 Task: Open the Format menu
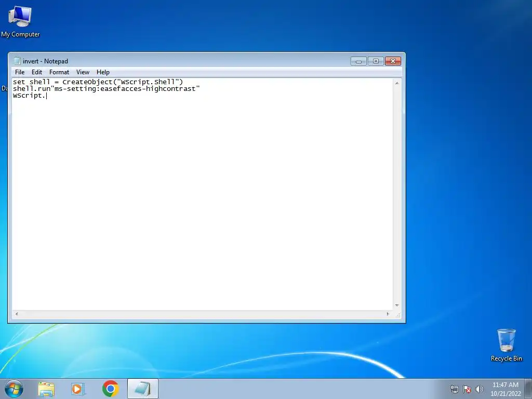click(x=59, y=72)
